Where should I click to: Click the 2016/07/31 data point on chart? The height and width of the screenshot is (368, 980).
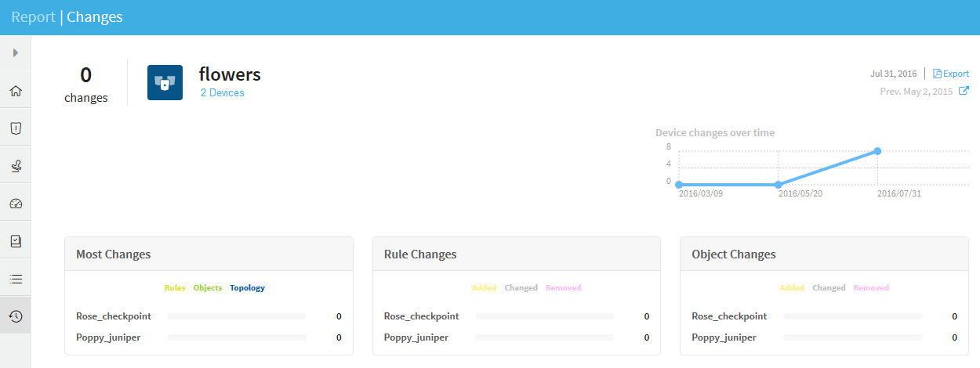point(877,151)
